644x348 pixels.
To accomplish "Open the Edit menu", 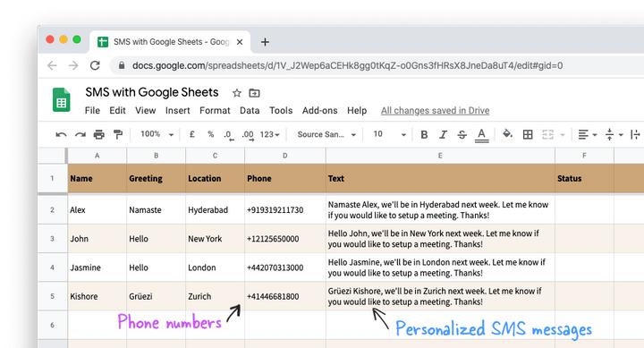I will tap(117, 111).
